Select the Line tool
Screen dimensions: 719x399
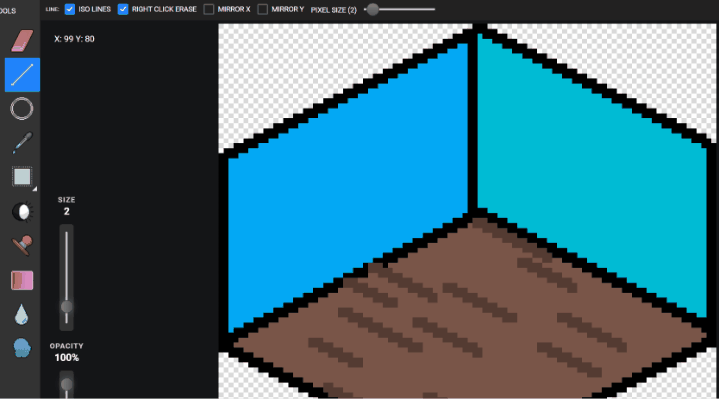click(22, 75)
